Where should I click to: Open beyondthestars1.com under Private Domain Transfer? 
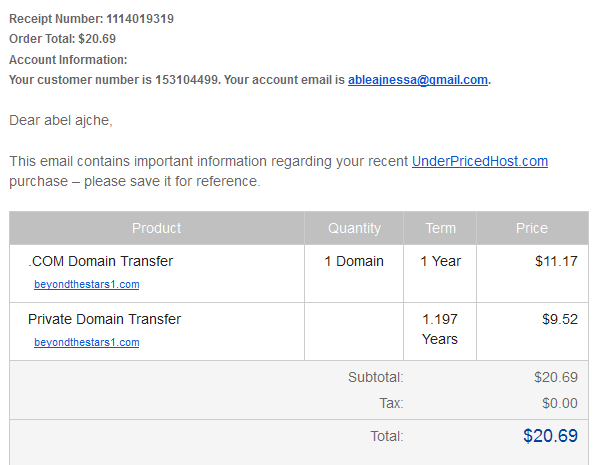click(87, 342)
